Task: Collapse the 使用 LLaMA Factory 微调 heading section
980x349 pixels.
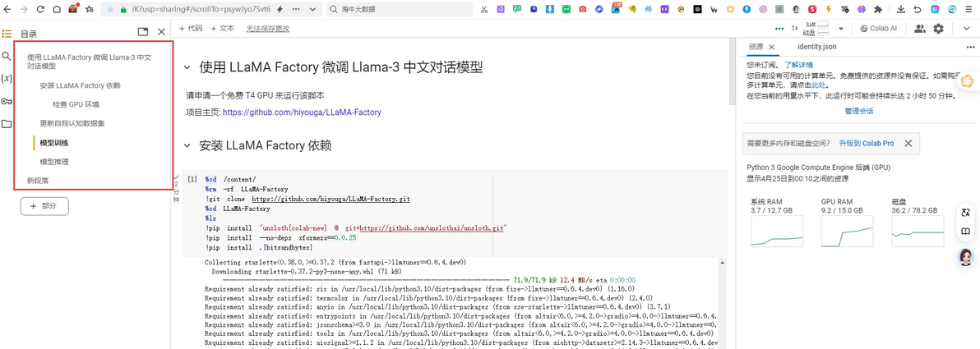Action: pyautogui.click(x=187, y=67)
